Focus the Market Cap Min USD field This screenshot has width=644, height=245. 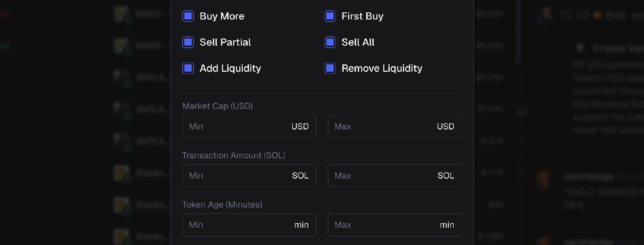[x=237, y=127]
